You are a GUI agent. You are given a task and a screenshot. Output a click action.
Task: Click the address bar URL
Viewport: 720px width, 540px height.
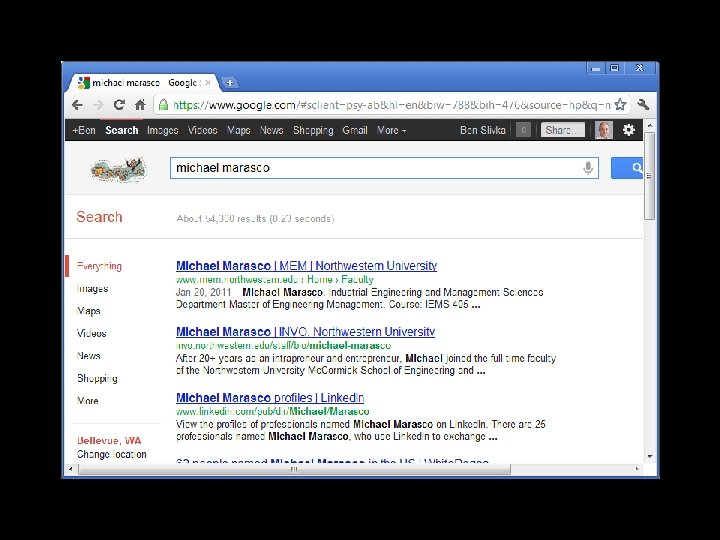tap(391, 105)
